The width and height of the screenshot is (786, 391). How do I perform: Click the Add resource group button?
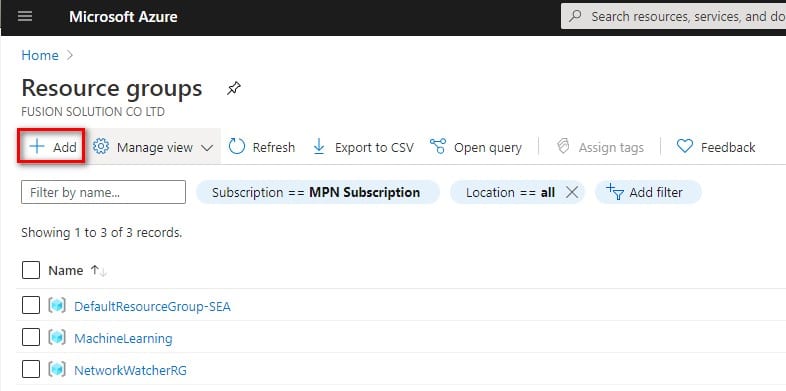point(52,147)
